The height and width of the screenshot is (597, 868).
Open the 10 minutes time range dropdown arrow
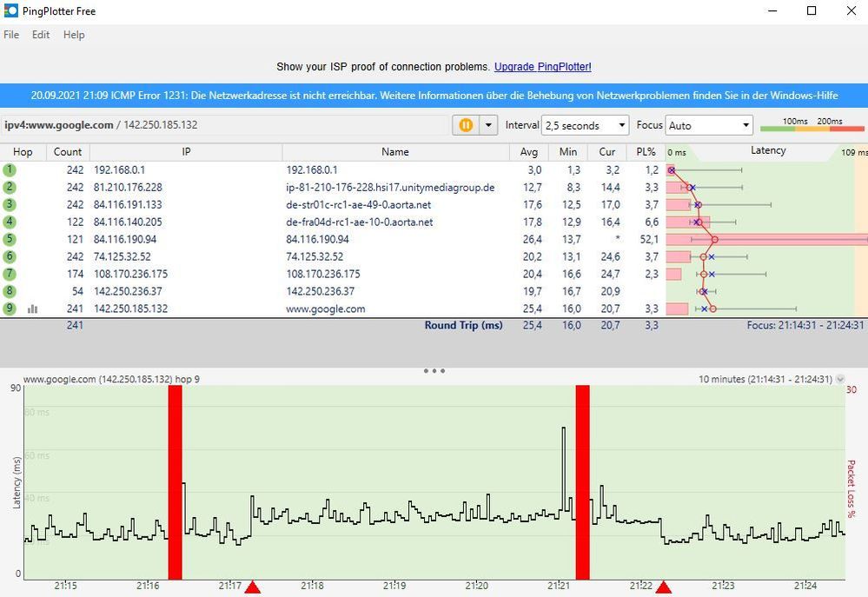click(840, 380)
